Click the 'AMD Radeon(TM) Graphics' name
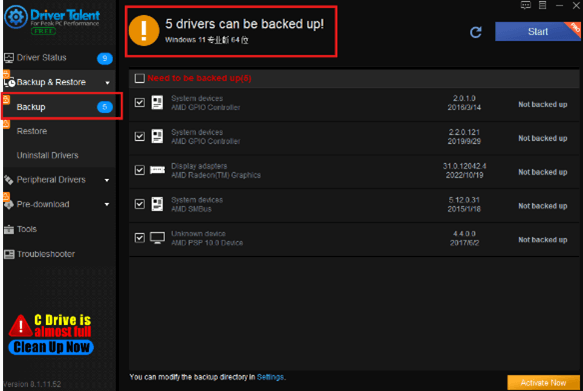The height and width of the screenshot is (391, 583). click(216, 175)
